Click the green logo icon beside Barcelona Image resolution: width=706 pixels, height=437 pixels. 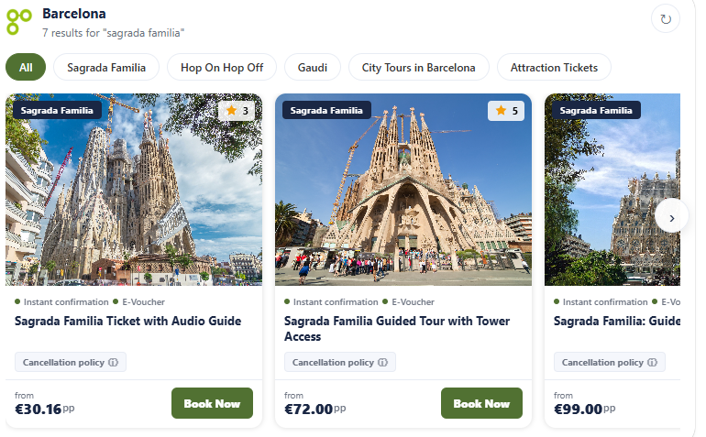(x=19, y=20)
